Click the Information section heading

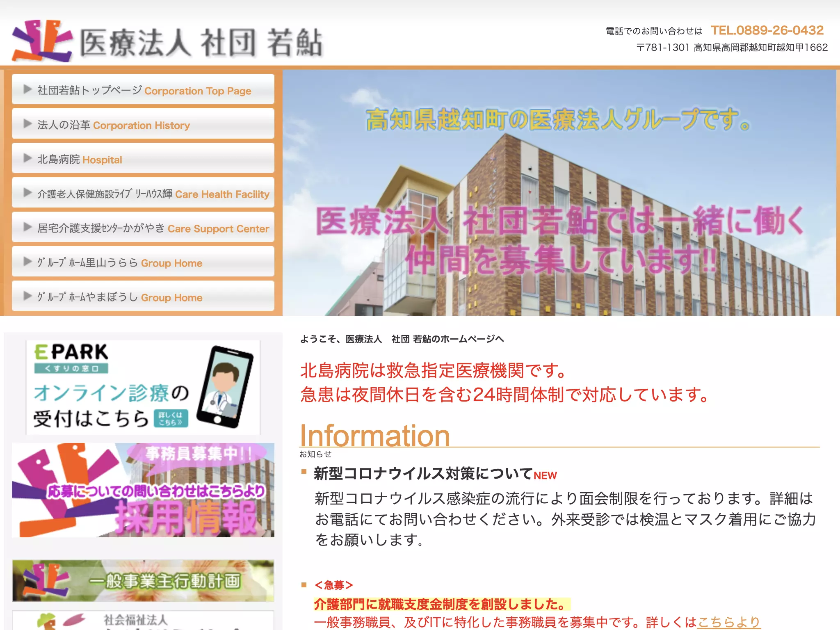click(x=375, y=436)
